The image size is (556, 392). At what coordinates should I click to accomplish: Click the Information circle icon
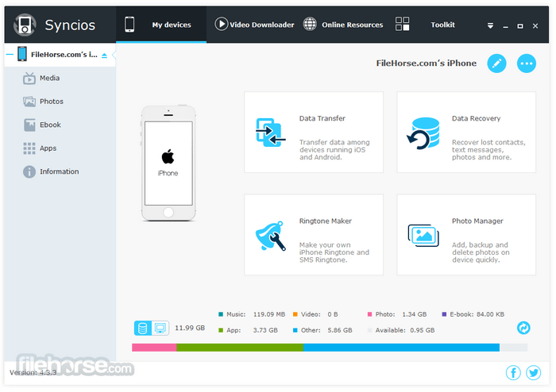point(29,171)
